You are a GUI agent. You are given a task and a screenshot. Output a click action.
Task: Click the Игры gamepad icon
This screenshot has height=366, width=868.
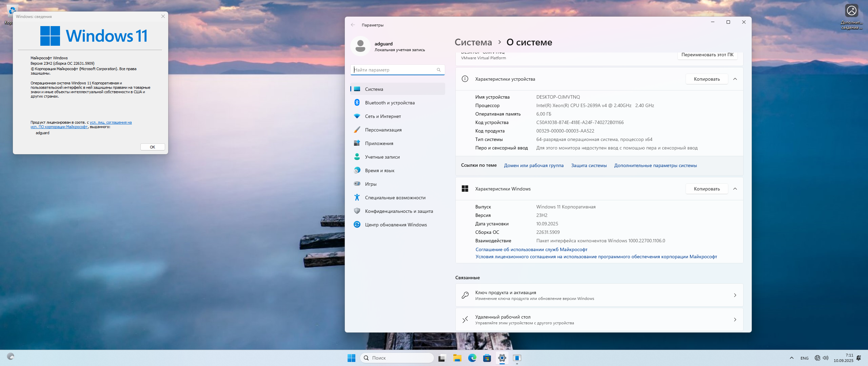(x=357, y=184)
